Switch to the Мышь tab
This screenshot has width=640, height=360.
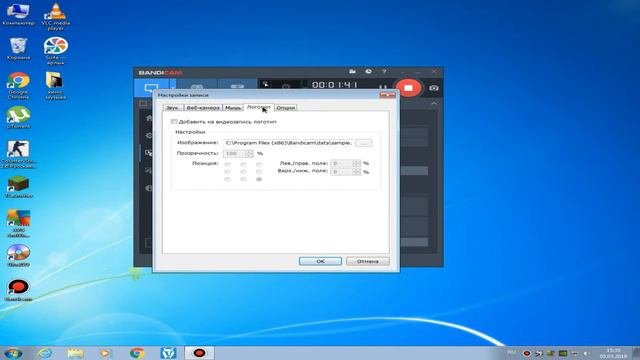pyautogui.click(x=233, y=108)
